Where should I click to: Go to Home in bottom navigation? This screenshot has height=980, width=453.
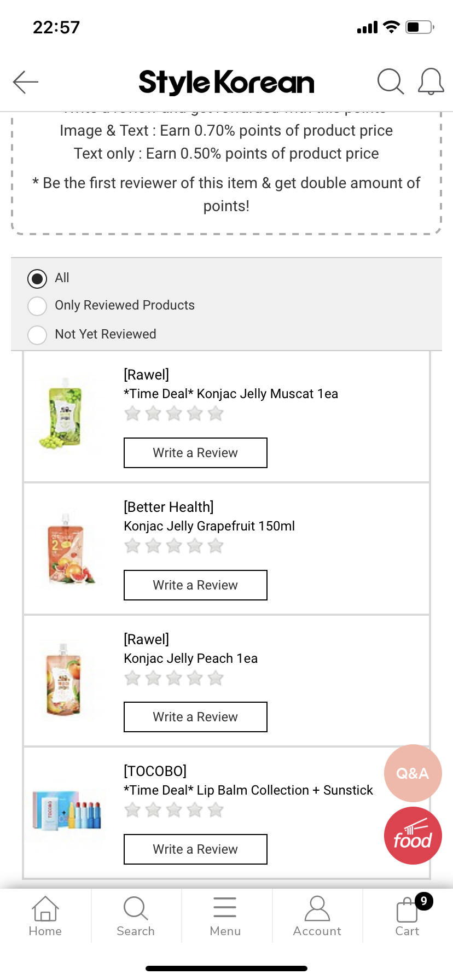tap(45, 917)
